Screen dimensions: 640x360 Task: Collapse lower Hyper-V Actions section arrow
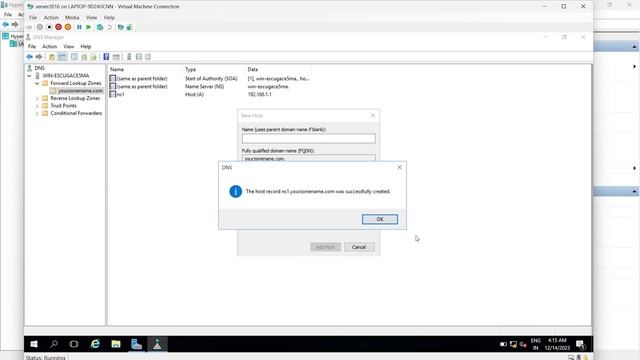tap(634, 191)
